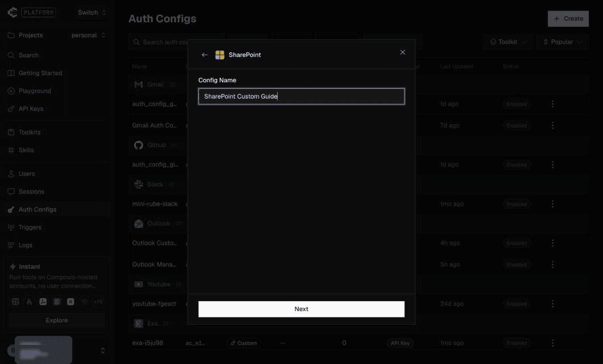Click the Github group header row
The image size is (603, 364).
click(x=358, y=145)
